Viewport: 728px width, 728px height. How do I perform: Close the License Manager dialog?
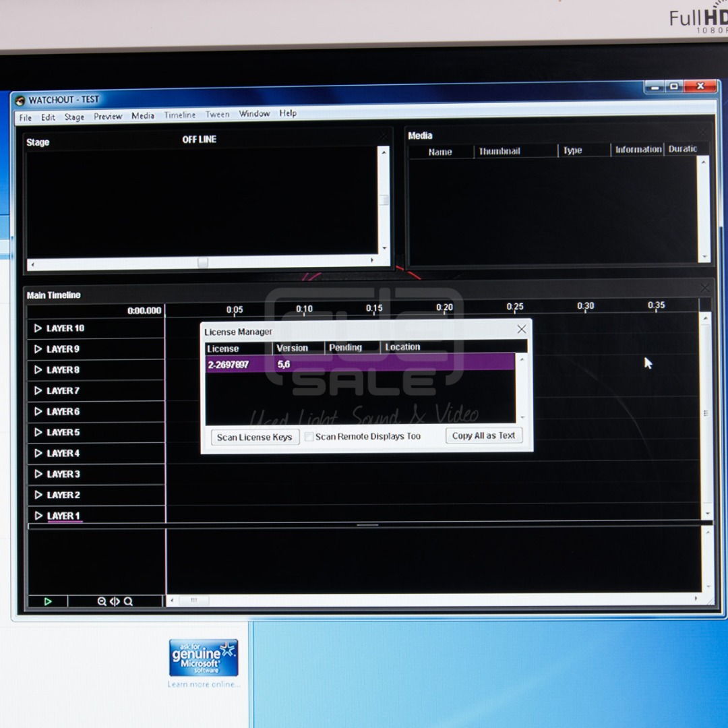(521, 329)
